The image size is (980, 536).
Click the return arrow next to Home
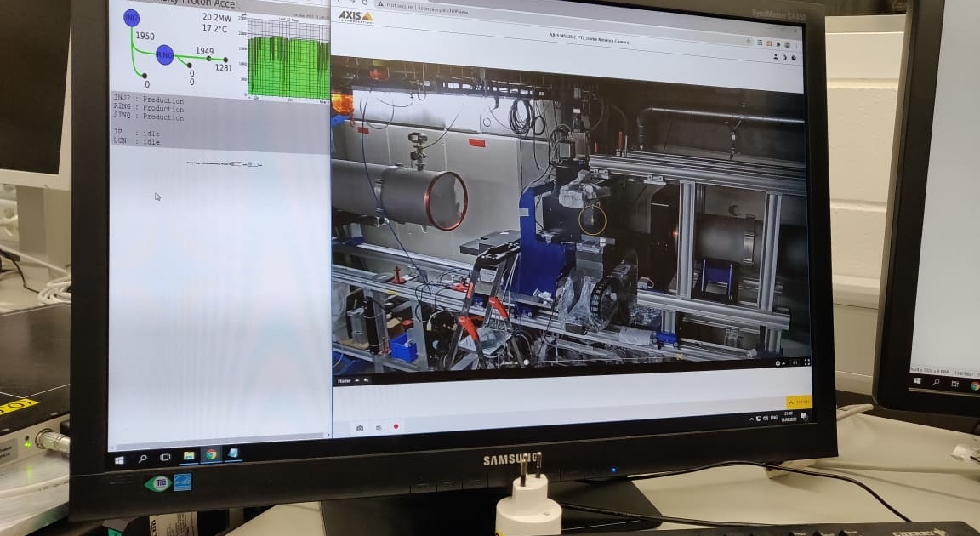(x=367, y=379)
